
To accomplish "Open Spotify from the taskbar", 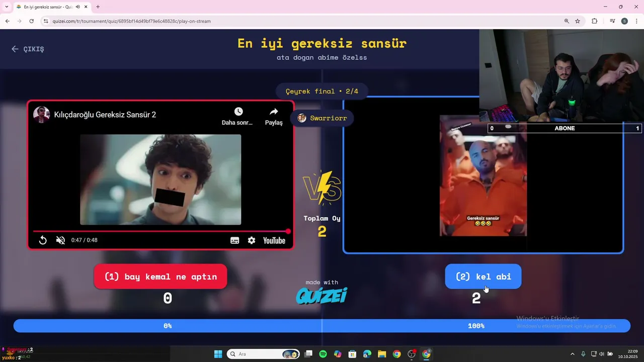I will point(323,354).
